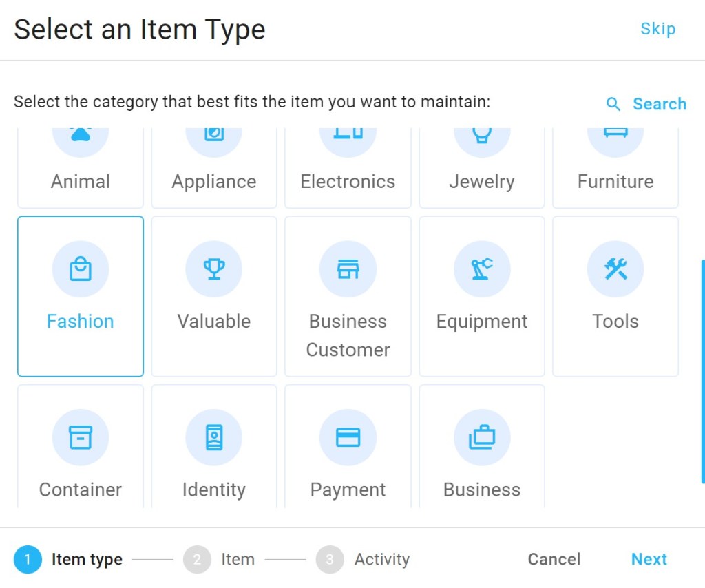
Task: Click the Electronics label text
Action: [x=348, y=182]
